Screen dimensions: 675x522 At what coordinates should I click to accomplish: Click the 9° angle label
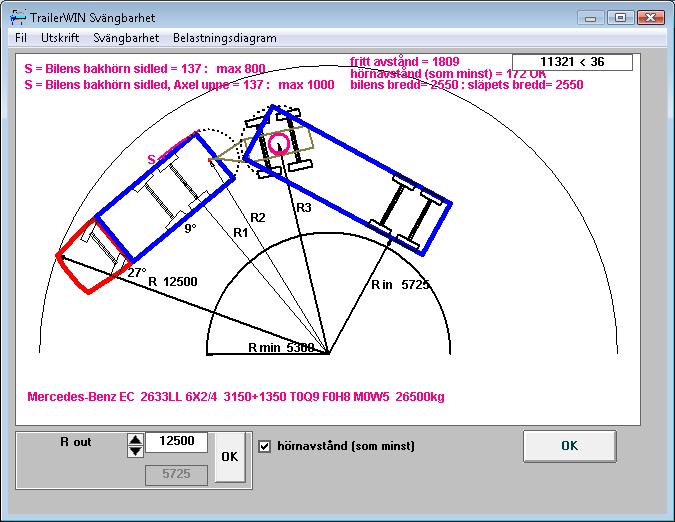[190, 228]
